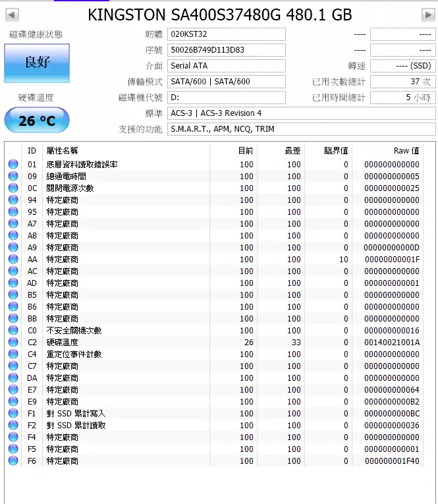Select attribute 對 SSD 累計寫入
The width and height of the screenshot is (438, 504).
tap(76, 414)
